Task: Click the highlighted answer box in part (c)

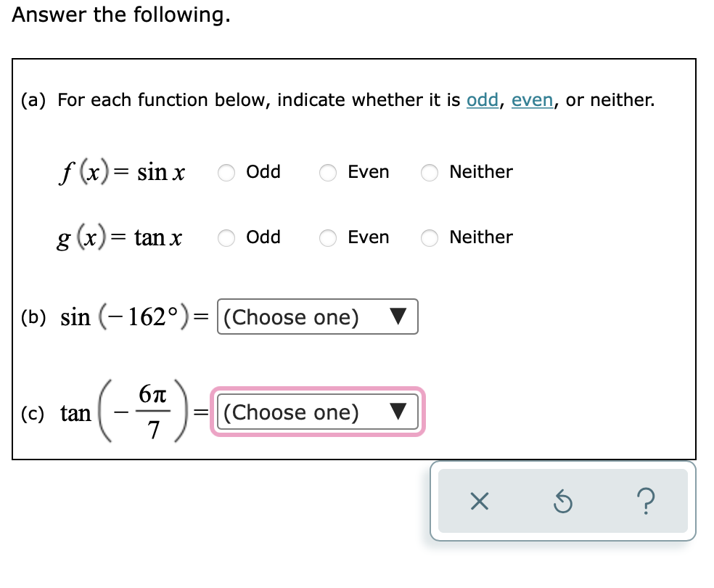Action: coord(317,412)
